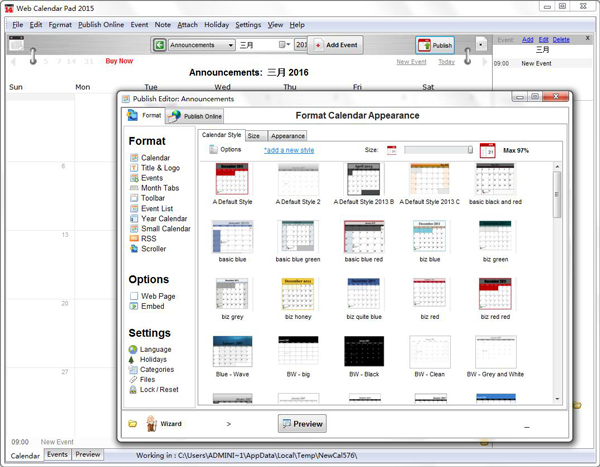The width and height of the screenshot is (600, 467).
Task: Click the small calendar size icon
Action: pyautogui.click(x=391, y=150)
